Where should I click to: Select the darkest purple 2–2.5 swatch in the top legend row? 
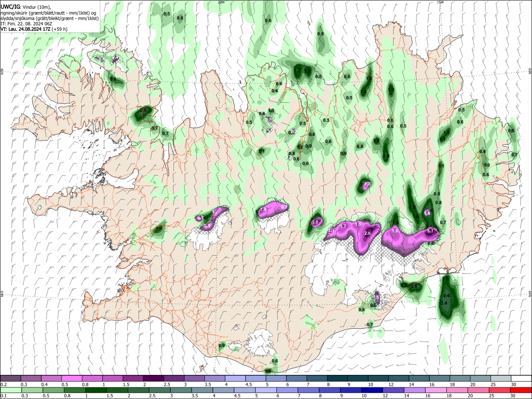coord(153,379)
